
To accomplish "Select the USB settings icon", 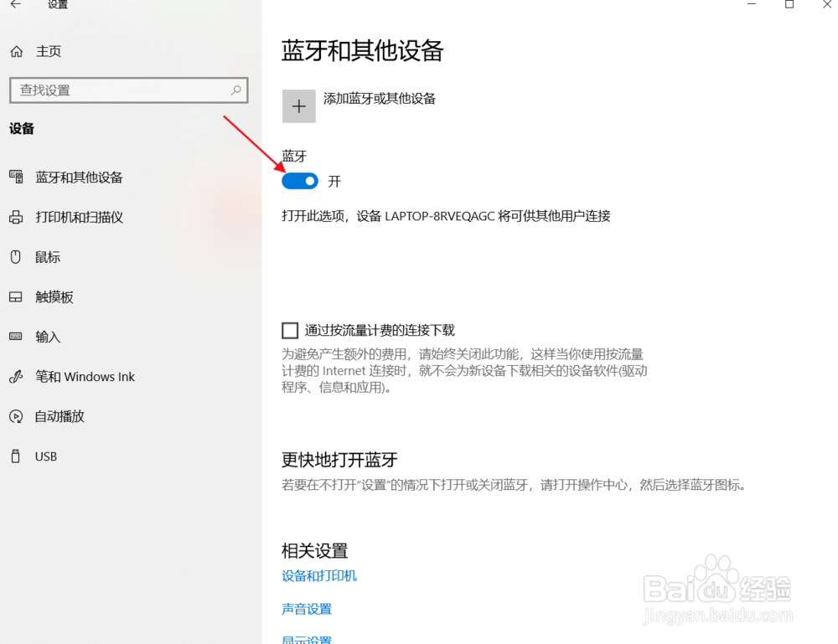I will click(18, 456).
